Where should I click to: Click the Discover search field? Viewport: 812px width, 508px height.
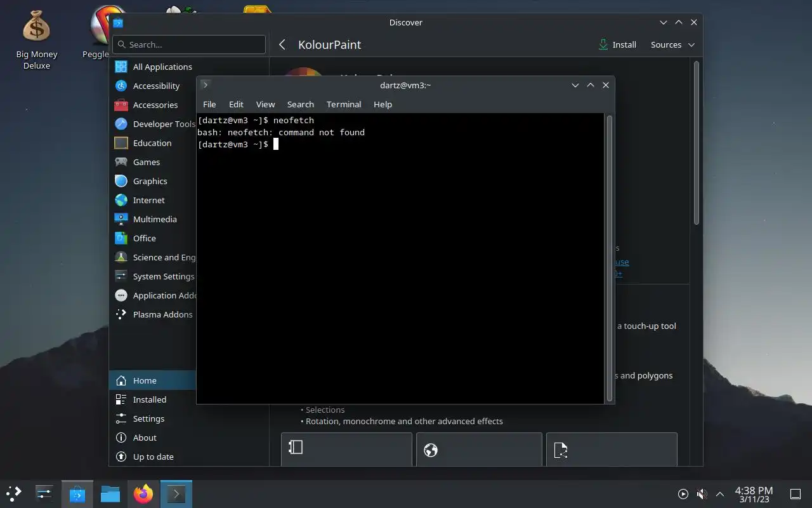[x=189, y=44]
